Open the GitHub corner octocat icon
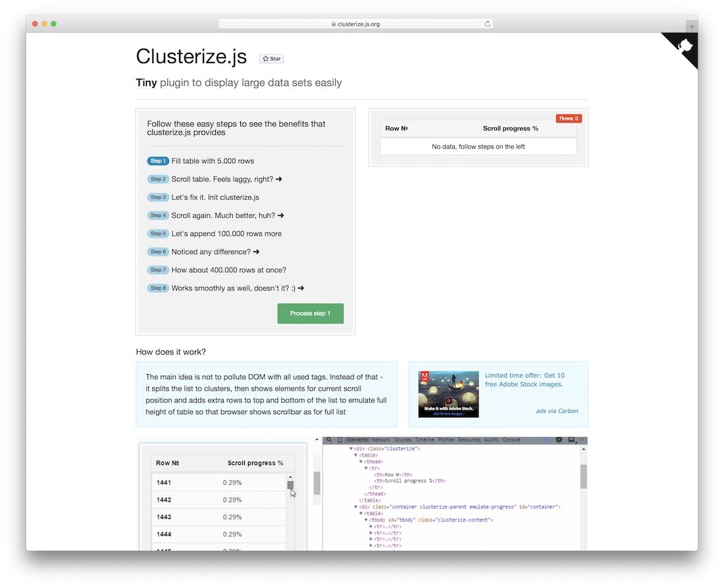Screen dimensions: 724x588 pyautogui.click(x=685, y=47)
